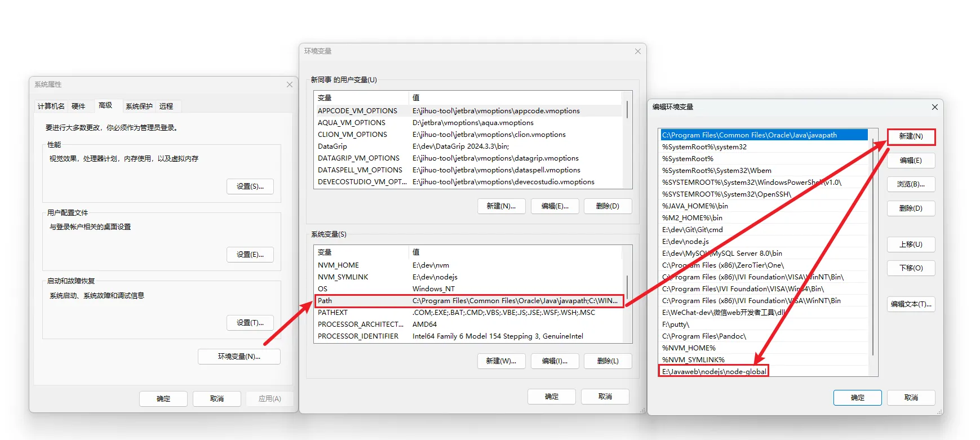The width and height of the screenshot is (980, 440).
Task: Select the Oracle Java javapath entry
Action: (764, 135)
